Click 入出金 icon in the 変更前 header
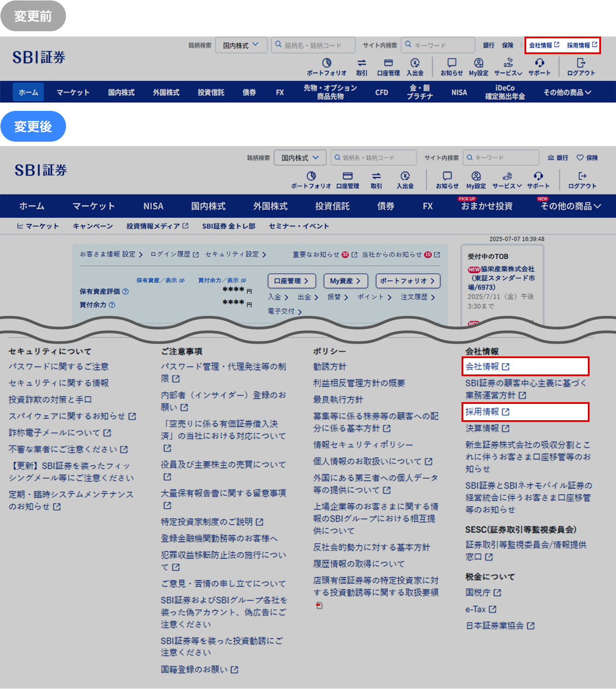 pos(415,63)
